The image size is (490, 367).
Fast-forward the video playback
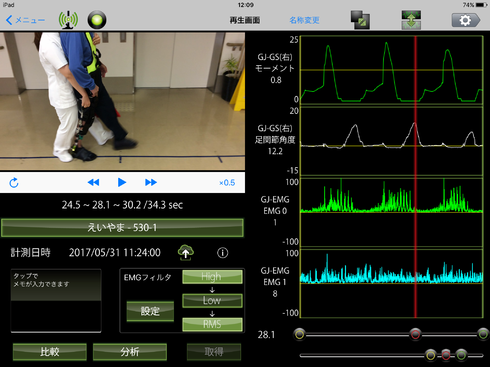151,182
